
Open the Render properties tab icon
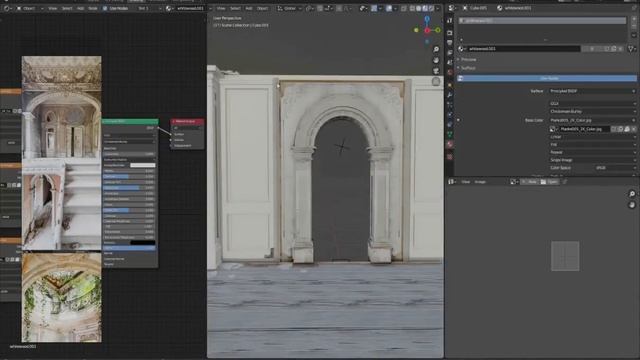[450, 33]
